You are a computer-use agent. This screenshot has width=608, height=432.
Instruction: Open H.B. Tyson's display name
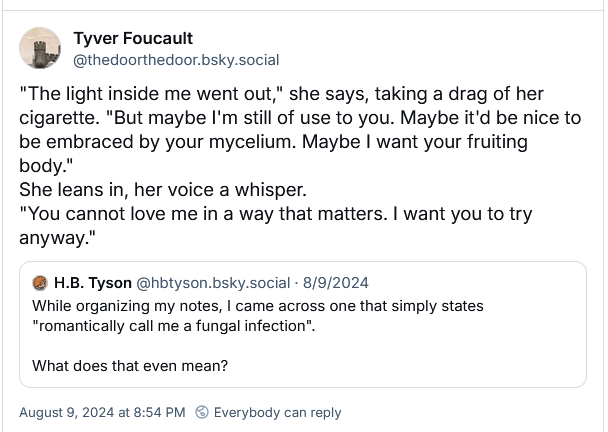[91, 284]
